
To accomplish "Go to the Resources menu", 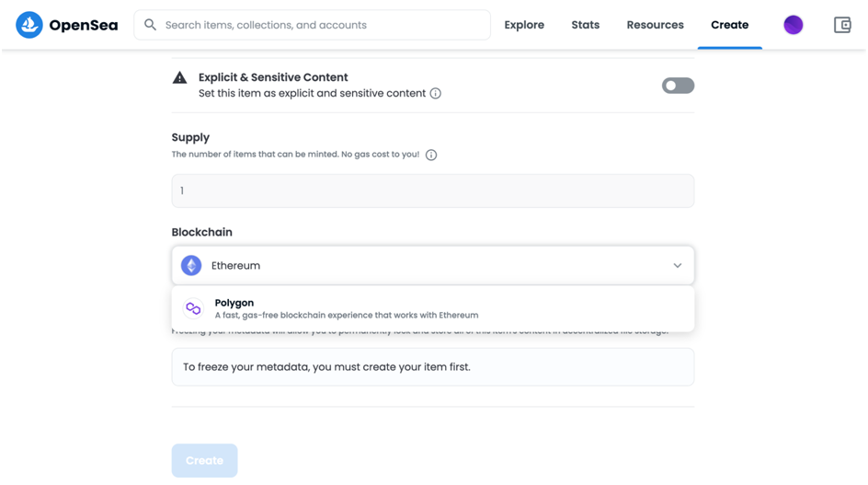I will pyautogui.click(x=655, y=25).
